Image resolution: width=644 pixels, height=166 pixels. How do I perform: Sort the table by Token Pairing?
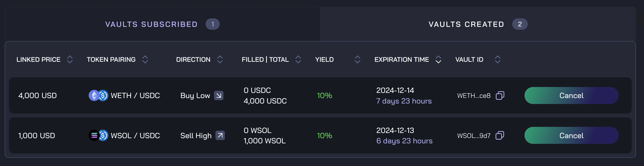pos(145,59)
